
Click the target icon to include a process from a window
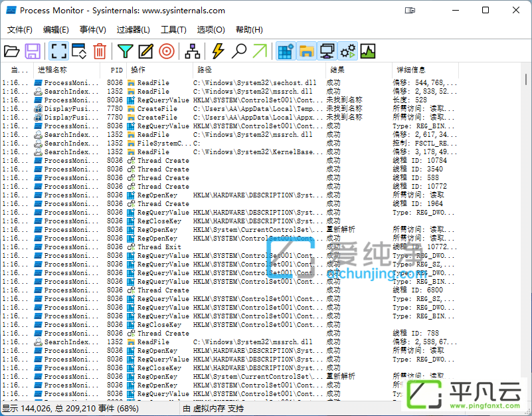(167, 51)
